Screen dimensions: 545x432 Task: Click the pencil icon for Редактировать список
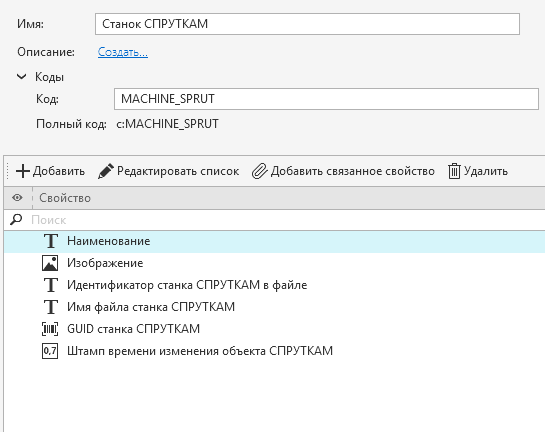(x=106, y=171)
